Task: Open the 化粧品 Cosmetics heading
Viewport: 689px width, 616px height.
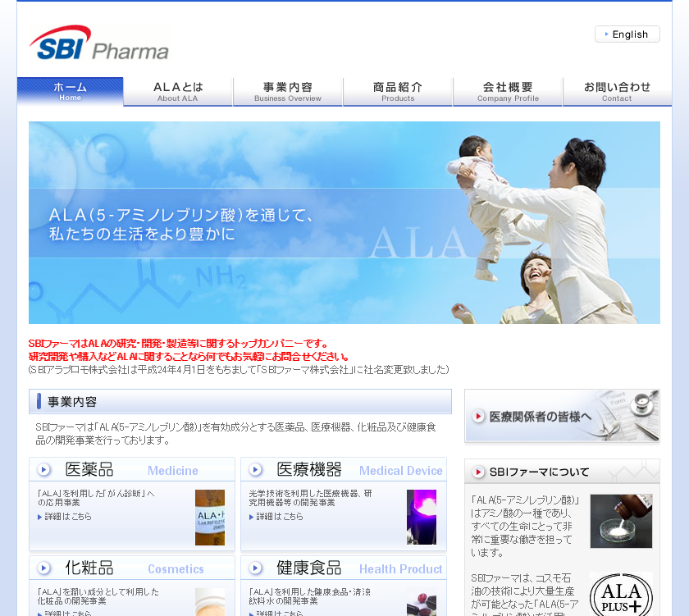Action: tap(132, 568)
